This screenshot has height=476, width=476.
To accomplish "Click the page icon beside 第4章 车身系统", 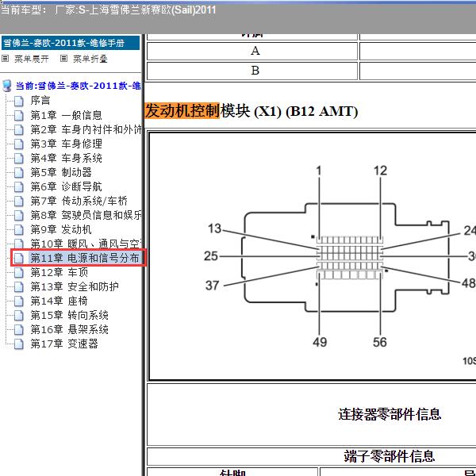I will 19,158.
